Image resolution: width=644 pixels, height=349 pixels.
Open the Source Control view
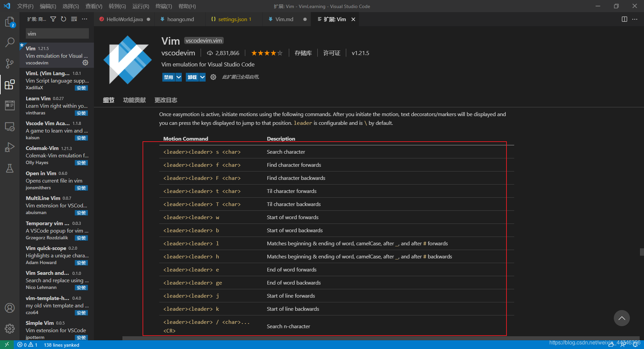pyautogui.click(x=10, y=63)
